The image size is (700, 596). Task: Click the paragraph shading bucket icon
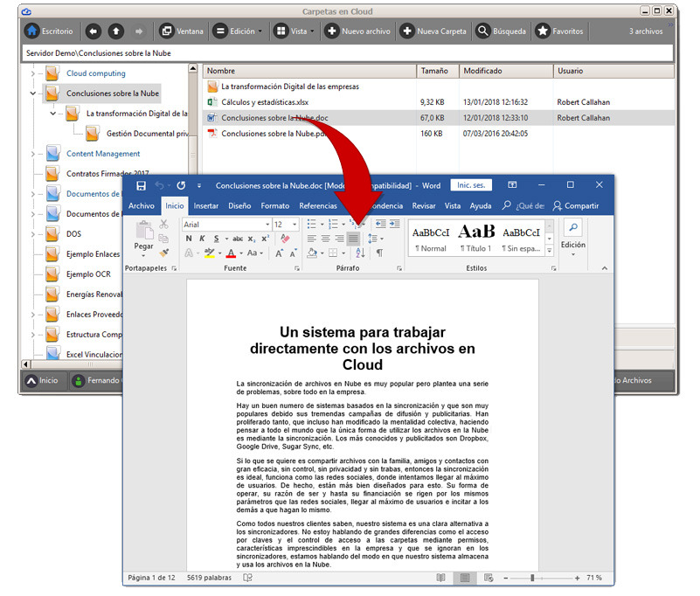(x=312, y=253)
